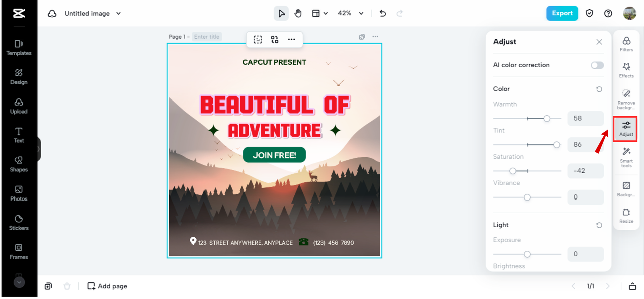Expand more sidebar items arrow
Viewport: 644px width, 299px height.
(19, 282)
